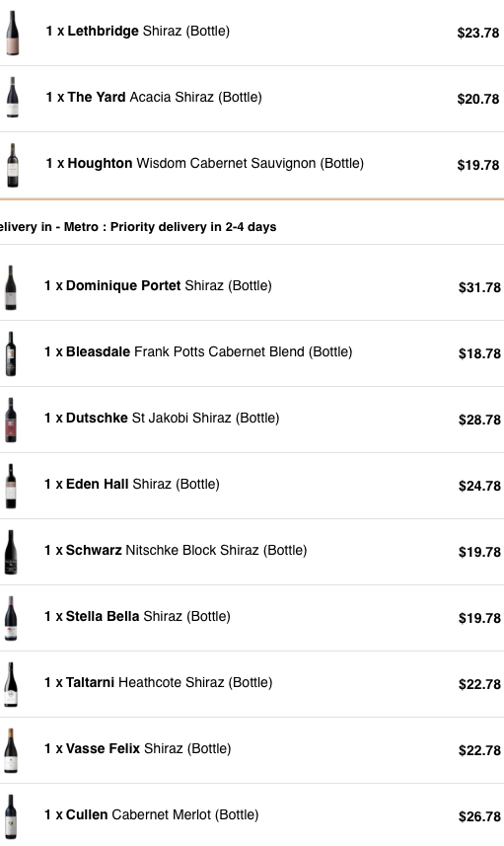This screenshot has width=504, height=846.
Task: Click the Lethbridge Shiraz bottle thumbnail
Action: [x=13, y=33]
